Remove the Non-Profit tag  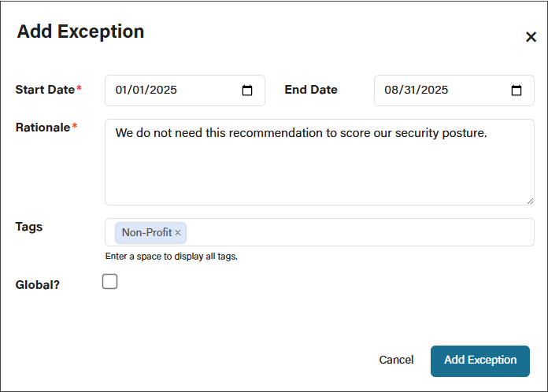tap(178, 233)
